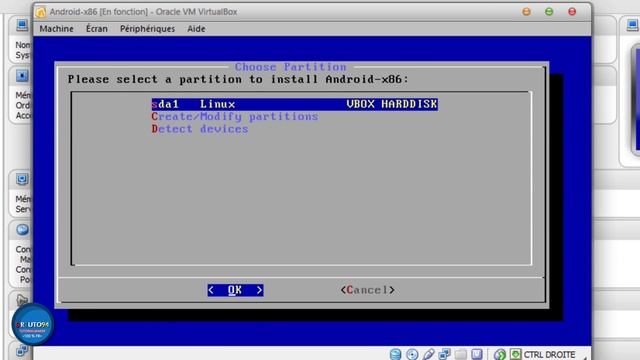Viewport: 640px width, 360px height.
Task: Choose Create/Modify partitions option
Action: pyautogui.click(x=235, y=117)
